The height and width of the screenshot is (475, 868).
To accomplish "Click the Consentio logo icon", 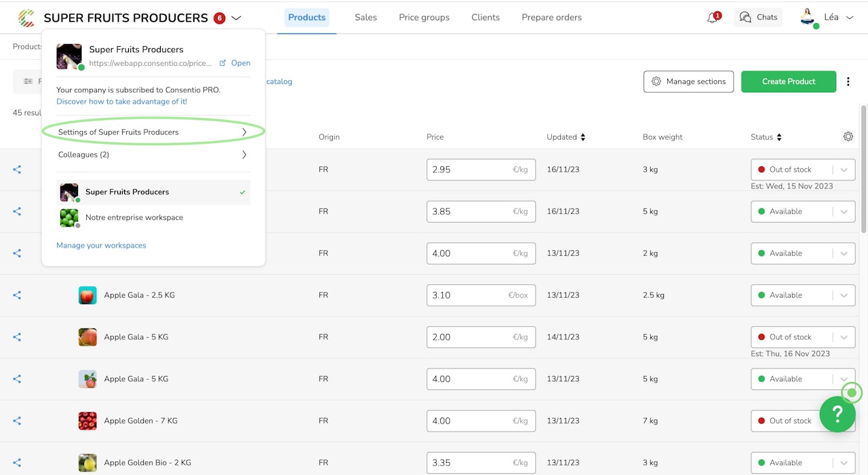I will [26, 18].
